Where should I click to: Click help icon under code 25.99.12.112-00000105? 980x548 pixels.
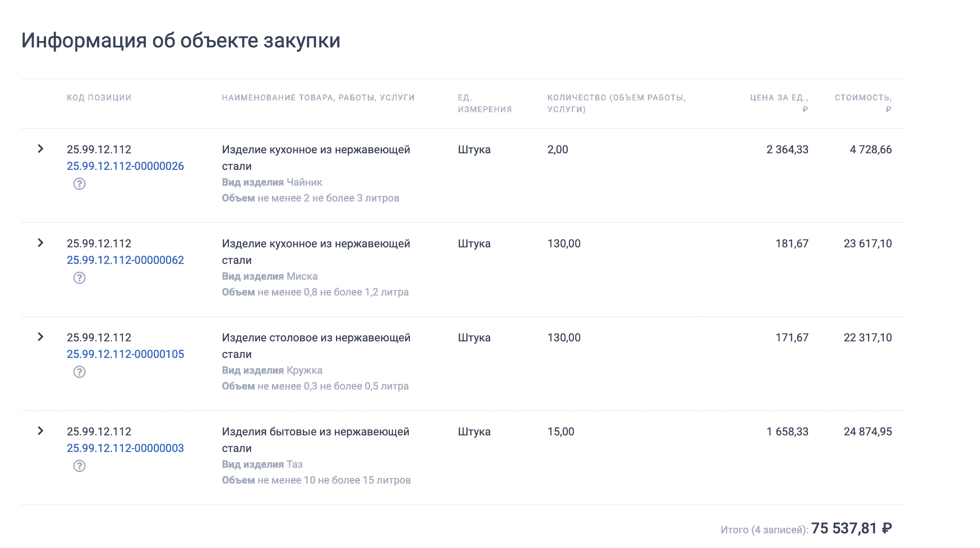(x=79, y=372)
